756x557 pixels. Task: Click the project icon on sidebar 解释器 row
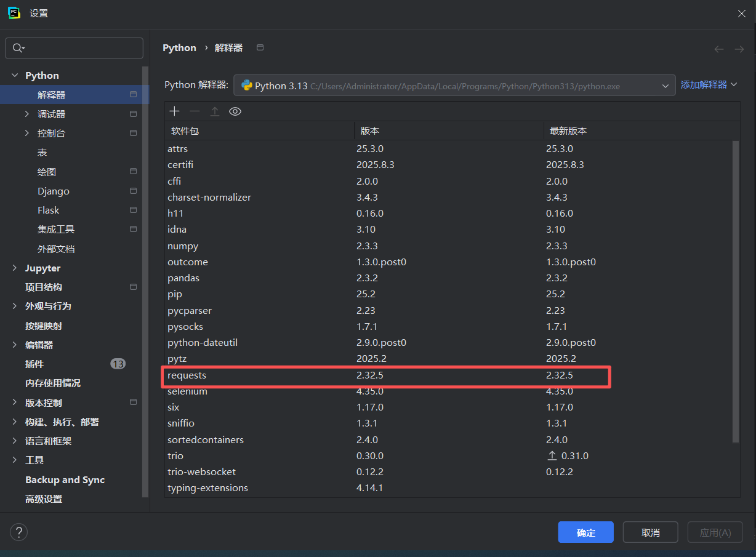point(133,95)
